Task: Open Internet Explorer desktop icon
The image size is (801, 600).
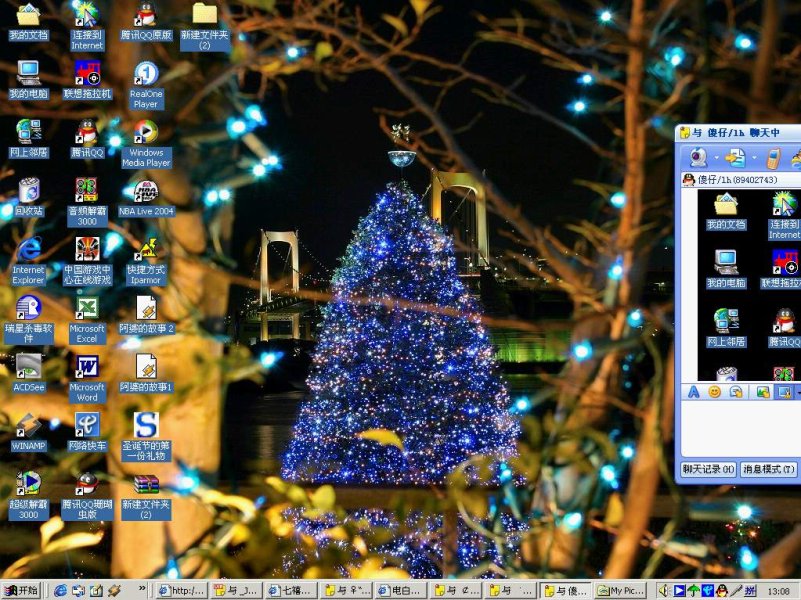Action: click(29, 249)
